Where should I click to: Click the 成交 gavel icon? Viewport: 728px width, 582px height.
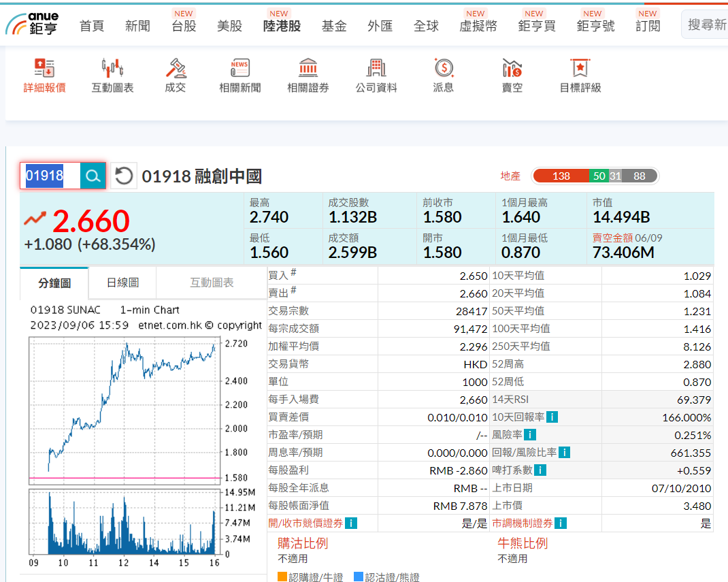[176, 68]
